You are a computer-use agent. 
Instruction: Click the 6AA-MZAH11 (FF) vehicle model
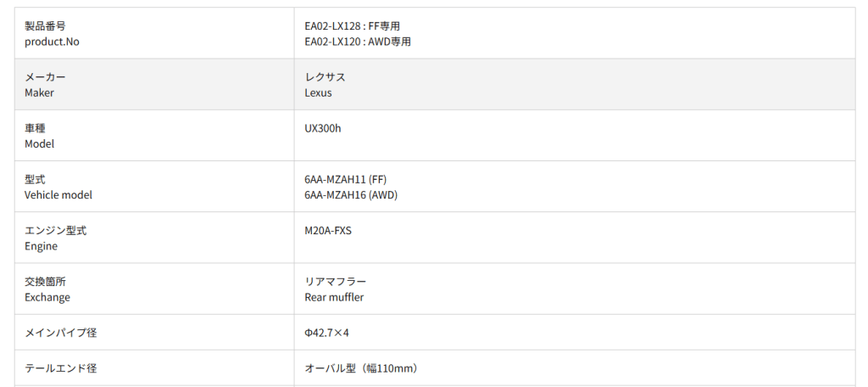click(345, 179)
